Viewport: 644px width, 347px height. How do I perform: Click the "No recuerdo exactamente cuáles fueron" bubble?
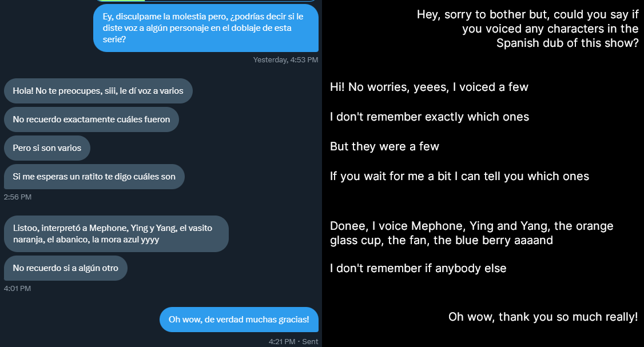click(x=91, y=119)
